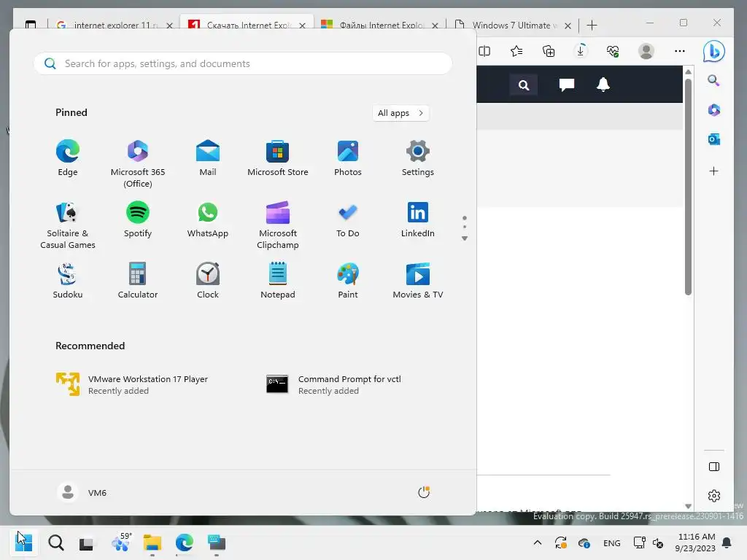Open Spotify
Screen dimensions: 747x560
point(138,219)
